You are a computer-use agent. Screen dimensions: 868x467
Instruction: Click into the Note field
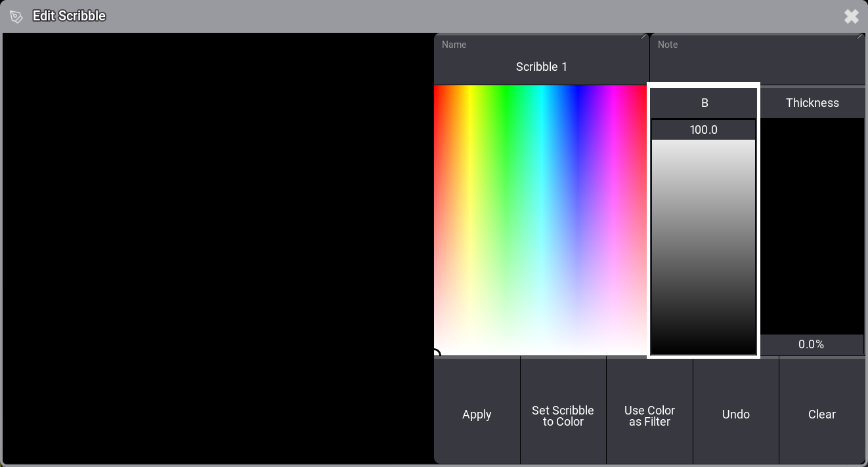pyautogui.click(x=756, y=66)
